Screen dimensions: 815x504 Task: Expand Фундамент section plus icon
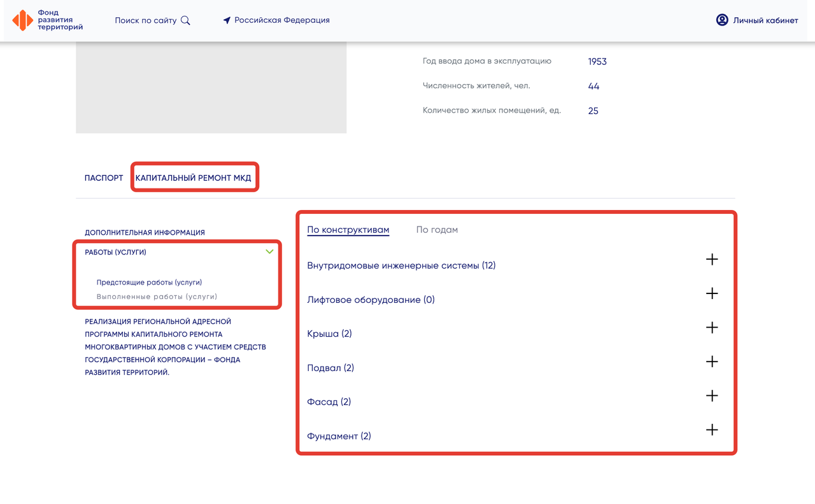coord(712,430)
